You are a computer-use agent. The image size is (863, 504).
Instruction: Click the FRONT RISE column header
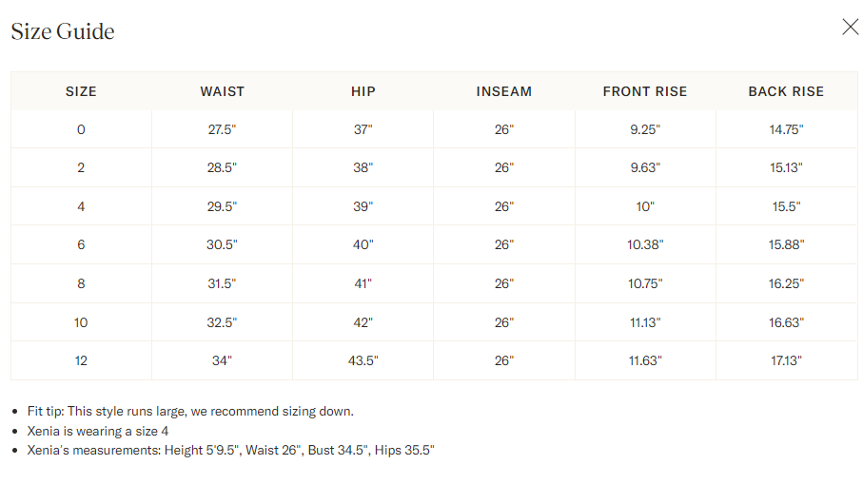click(x=645, y=91)
